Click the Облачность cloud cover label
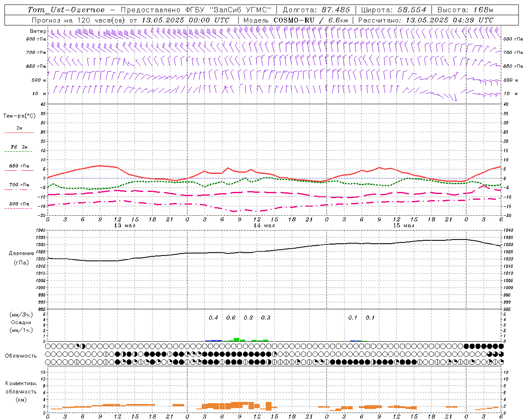 21,356
